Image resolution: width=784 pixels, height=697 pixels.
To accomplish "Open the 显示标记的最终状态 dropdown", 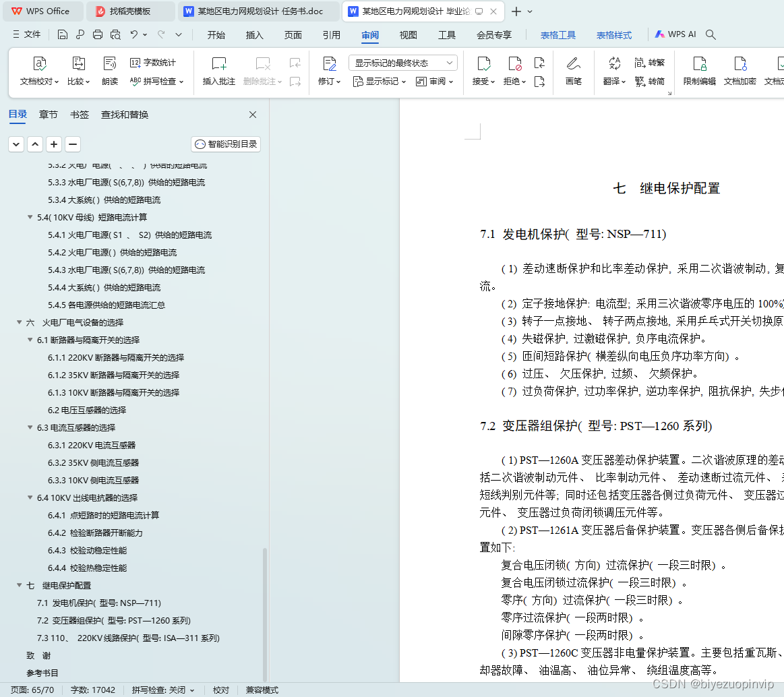I will [403, 63].
